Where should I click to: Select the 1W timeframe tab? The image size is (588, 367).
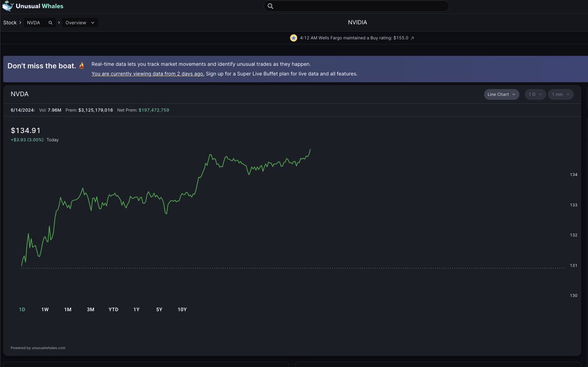45,310
